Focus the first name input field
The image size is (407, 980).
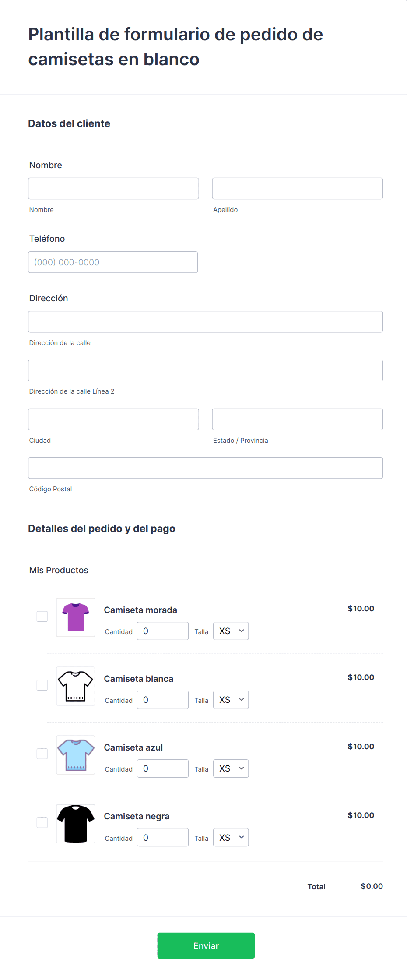click(113, 188)
